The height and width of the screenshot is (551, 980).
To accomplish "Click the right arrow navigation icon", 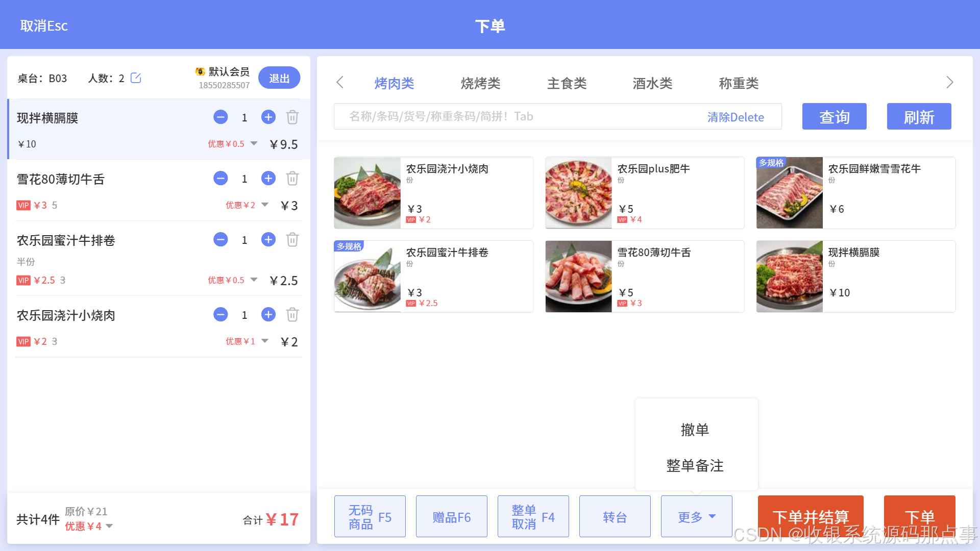I will click(950, 83).
